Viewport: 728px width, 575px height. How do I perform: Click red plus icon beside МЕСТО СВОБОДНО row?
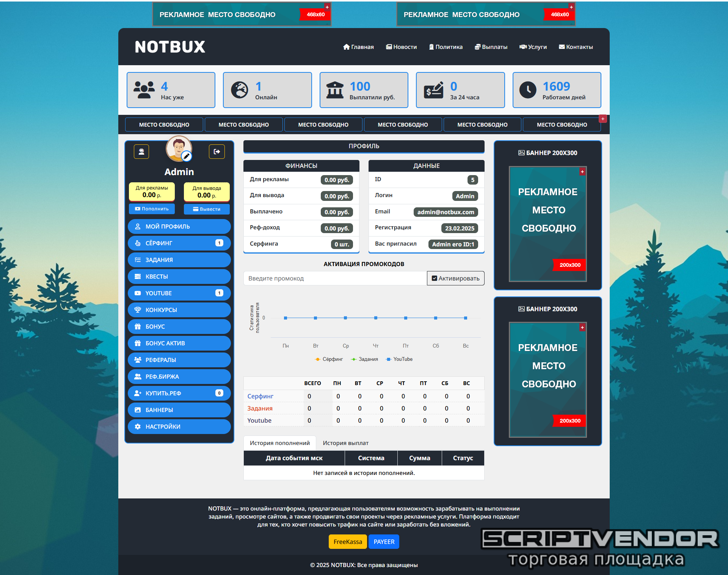[x=603, y=119]
